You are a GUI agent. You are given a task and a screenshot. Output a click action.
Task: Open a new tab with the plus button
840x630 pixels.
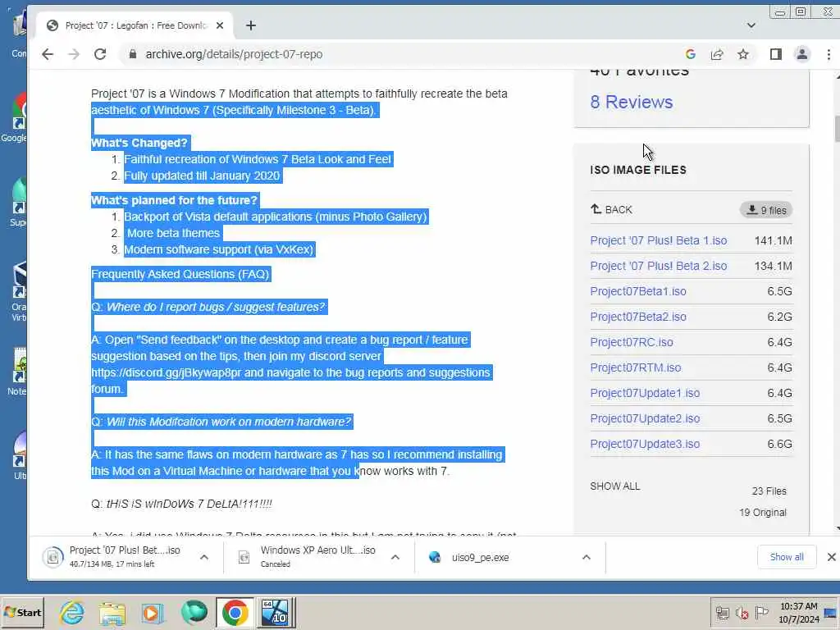[251, 25]
